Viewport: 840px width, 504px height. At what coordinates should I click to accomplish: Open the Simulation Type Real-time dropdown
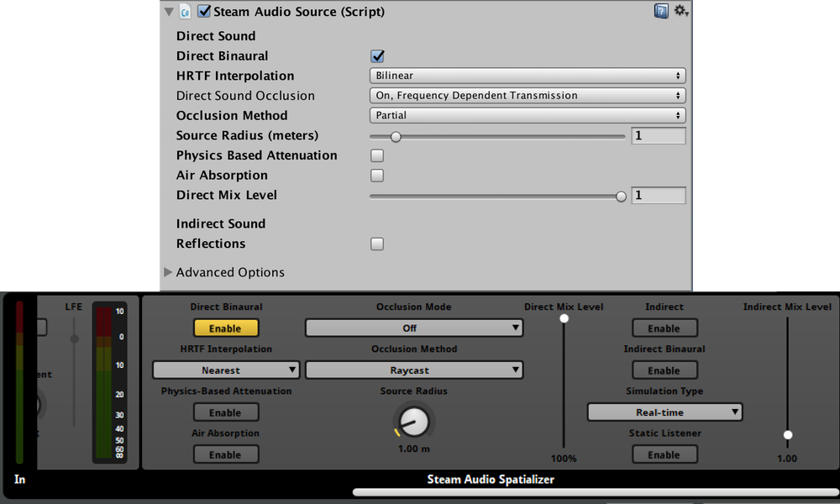pyautogui.click(x=664, y=412)
